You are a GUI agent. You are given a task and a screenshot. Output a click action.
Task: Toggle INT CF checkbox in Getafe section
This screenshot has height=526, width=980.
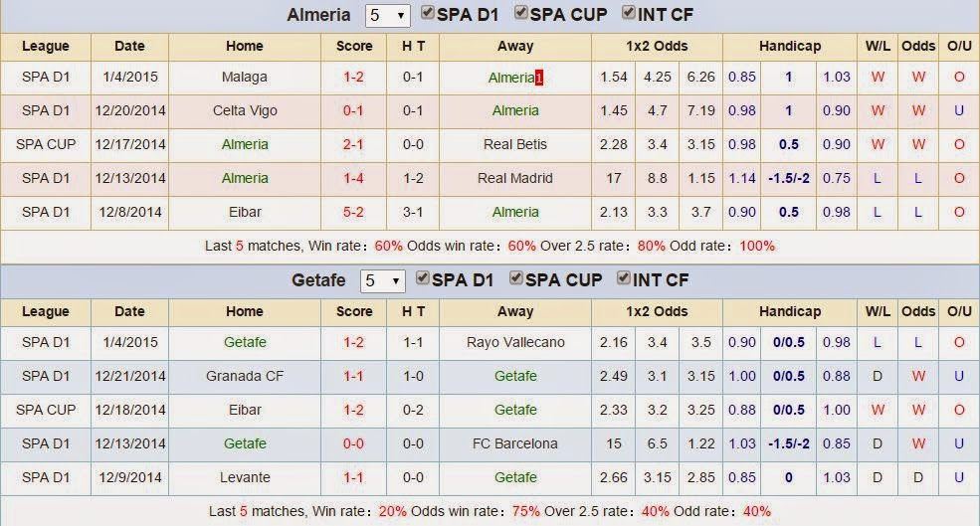(624, 279)
